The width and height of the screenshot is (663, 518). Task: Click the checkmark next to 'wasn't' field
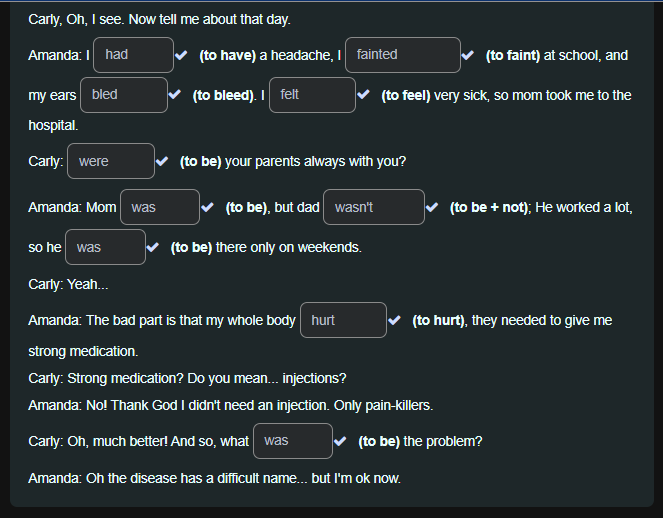[432, 208]
